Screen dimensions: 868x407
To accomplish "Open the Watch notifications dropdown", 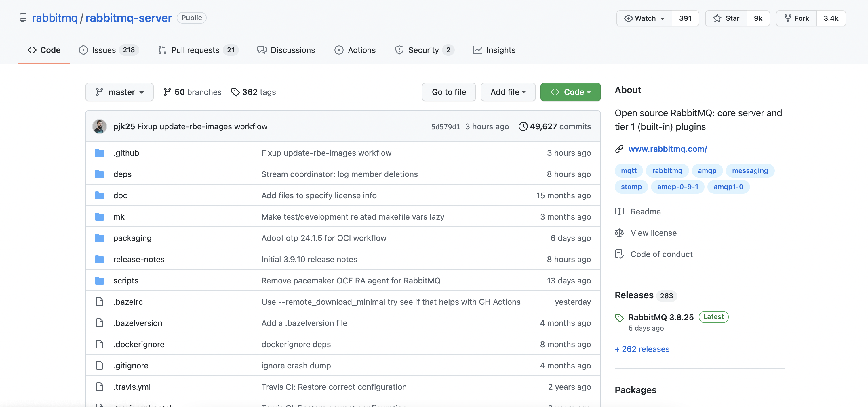I will tap(644, 18).
